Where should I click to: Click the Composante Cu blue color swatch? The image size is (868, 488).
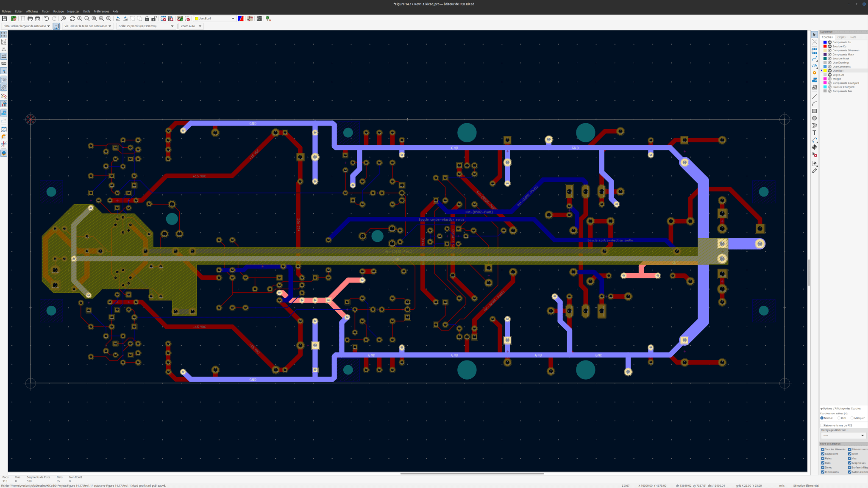825,42
